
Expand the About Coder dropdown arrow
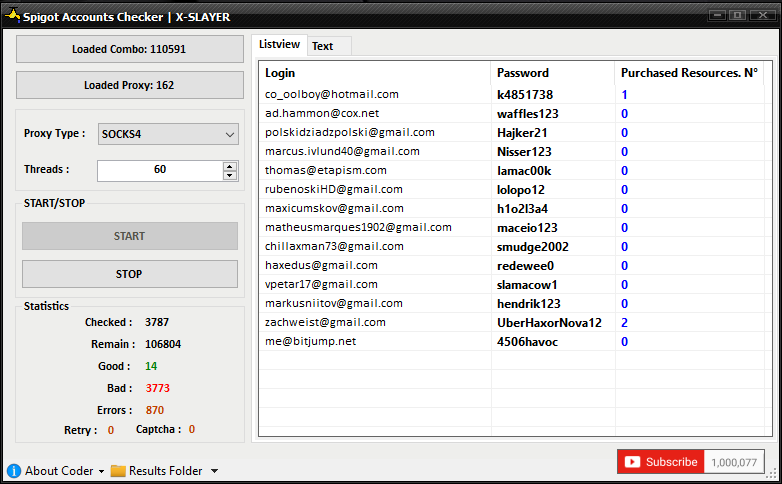(x=102, y=472)
